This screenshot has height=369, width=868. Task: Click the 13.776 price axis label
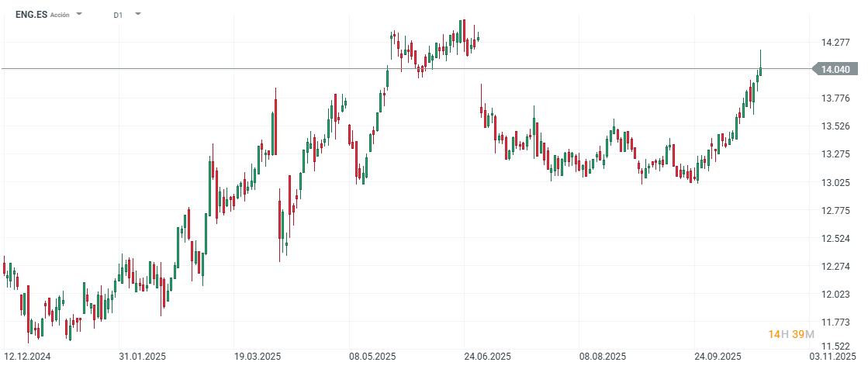835,98
